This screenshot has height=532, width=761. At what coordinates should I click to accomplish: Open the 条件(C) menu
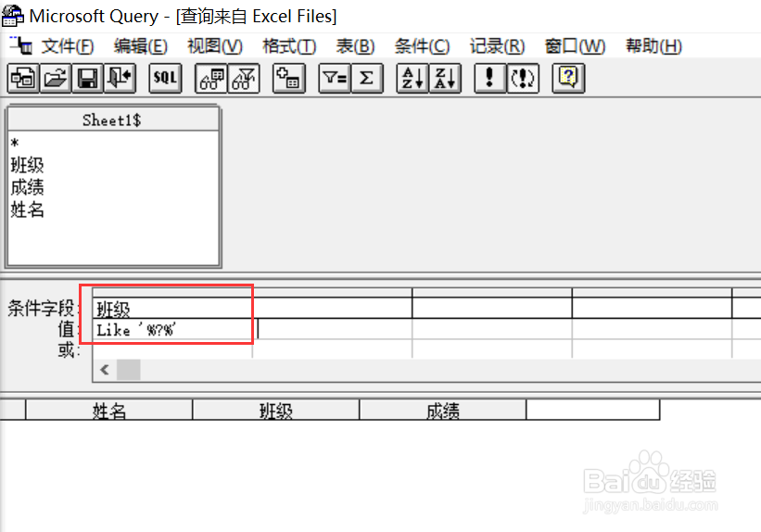(422, 46)
